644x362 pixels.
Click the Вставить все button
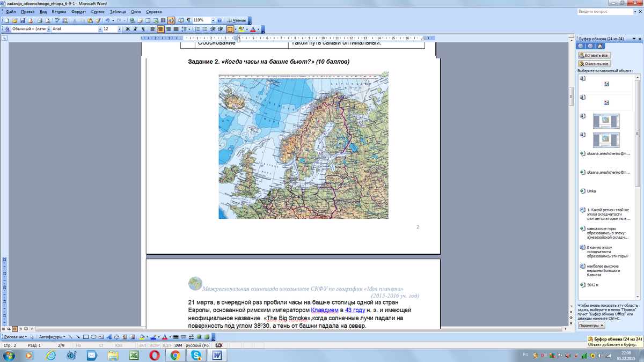pos(594,55)
